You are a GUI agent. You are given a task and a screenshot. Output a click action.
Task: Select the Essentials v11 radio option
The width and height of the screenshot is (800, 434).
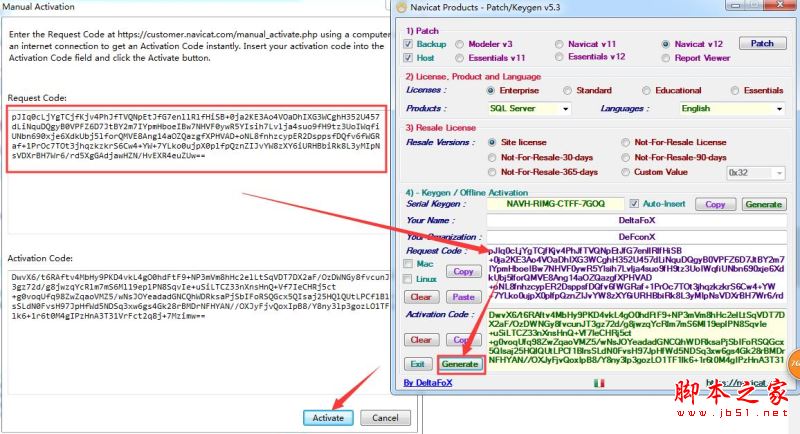459,58
